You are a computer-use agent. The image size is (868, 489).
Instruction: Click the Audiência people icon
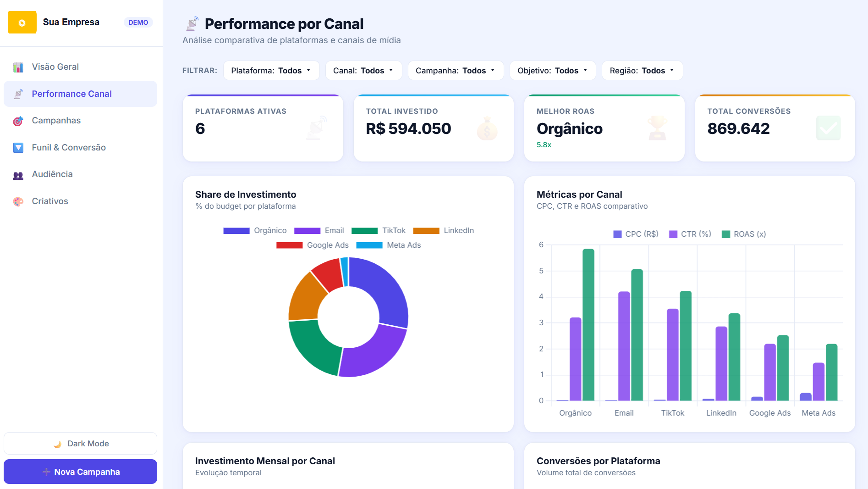tap(18, 175)
